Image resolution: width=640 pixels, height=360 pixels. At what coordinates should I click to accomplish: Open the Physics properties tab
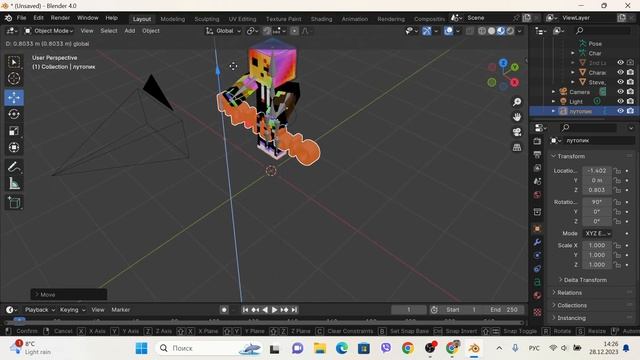pos(537,256)
